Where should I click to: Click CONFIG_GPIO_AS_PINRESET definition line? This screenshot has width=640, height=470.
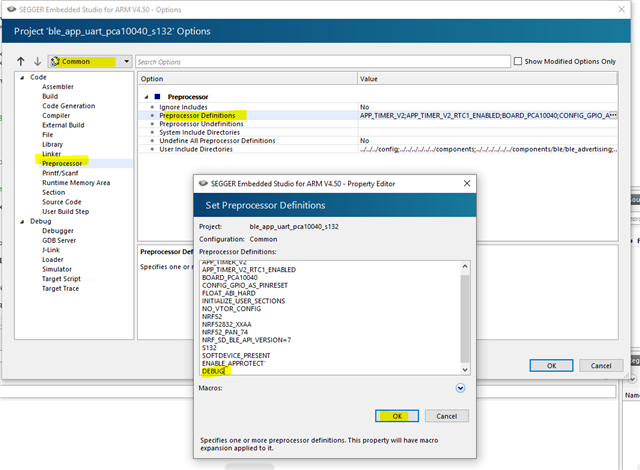245,285
